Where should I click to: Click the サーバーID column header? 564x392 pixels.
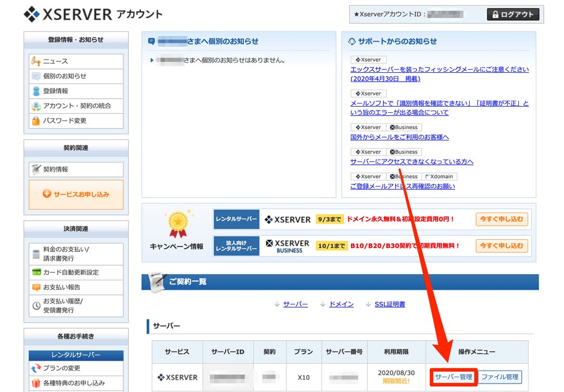pyautogui.click(x=228, y=352)
